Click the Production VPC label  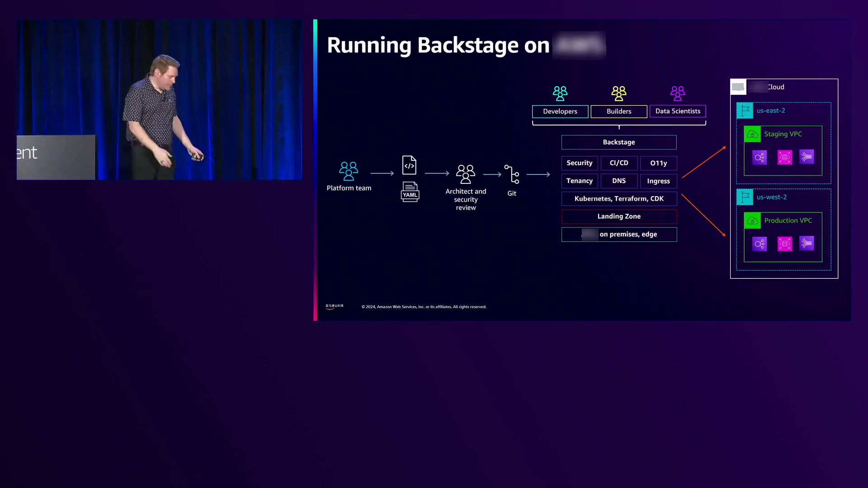[x=788, y=221]
